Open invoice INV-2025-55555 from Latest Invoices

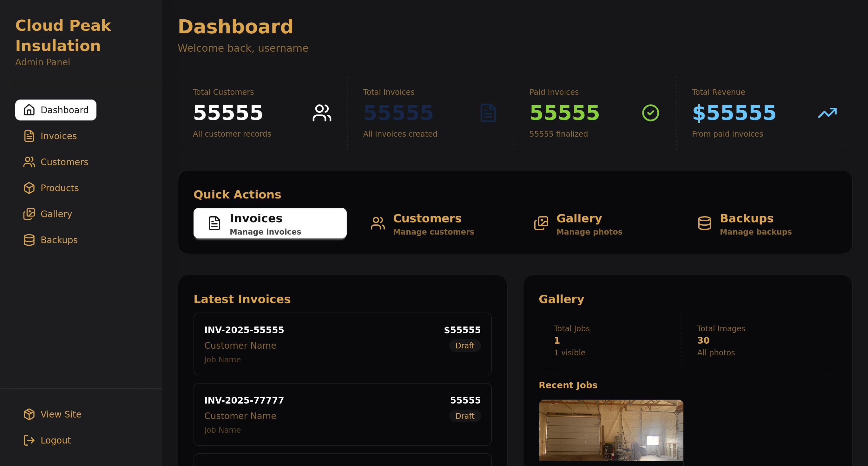tap(342, 344)
